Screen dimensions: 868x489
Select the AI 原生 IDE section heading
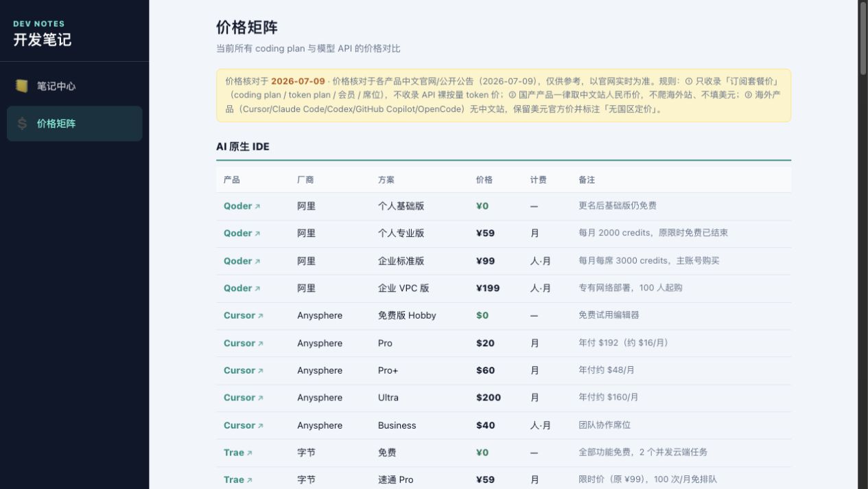[243, 146]
